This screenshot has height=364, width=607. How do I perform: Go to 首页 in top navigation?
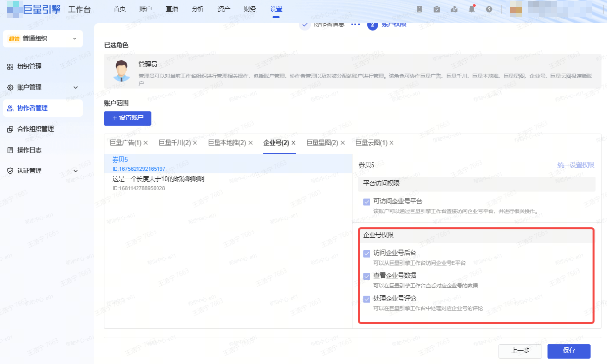[x=119, y=9]
